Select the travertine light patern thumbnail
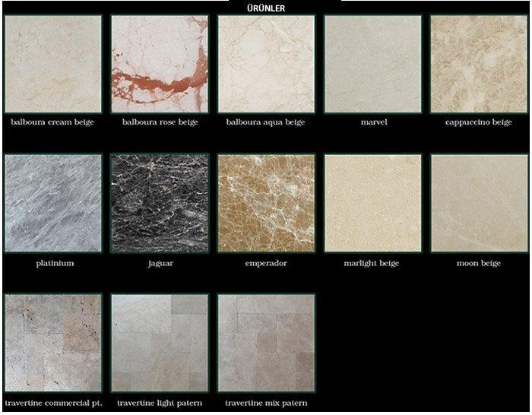The image size is (532, 415). (160, 343)
